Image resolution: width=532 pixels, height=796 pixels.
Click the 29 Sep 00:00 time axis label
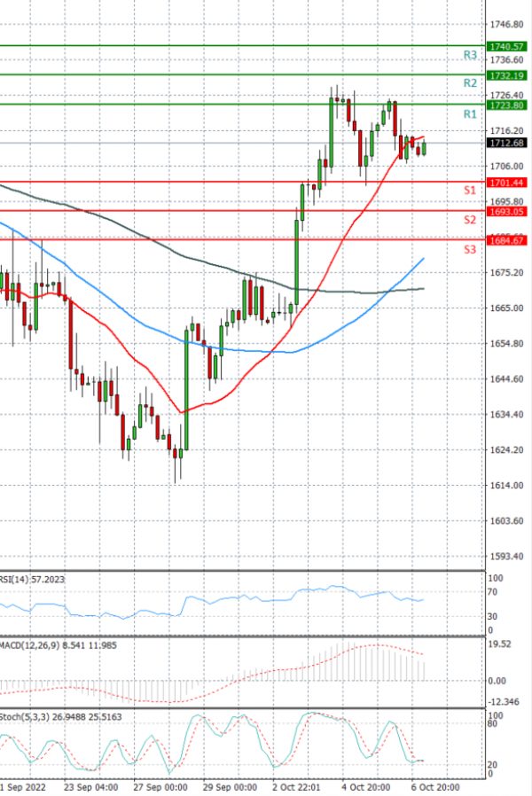tap(230, 787)
